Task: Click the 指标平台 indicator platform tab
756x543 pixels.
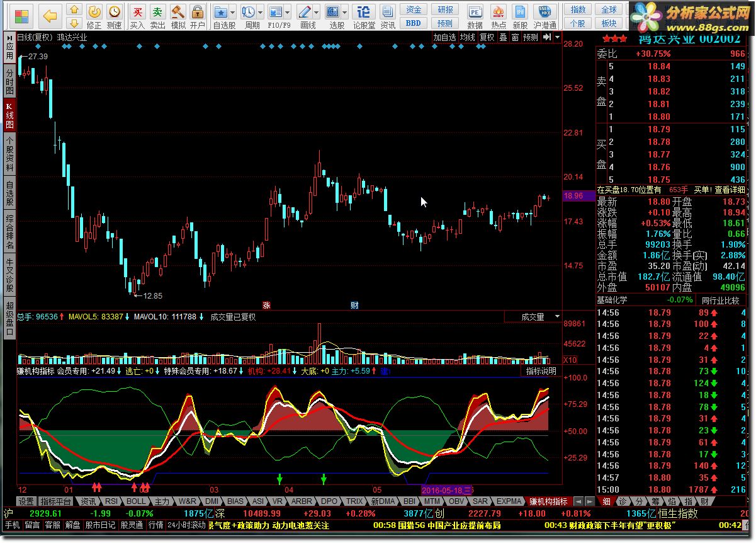Action: pos(56,501)
